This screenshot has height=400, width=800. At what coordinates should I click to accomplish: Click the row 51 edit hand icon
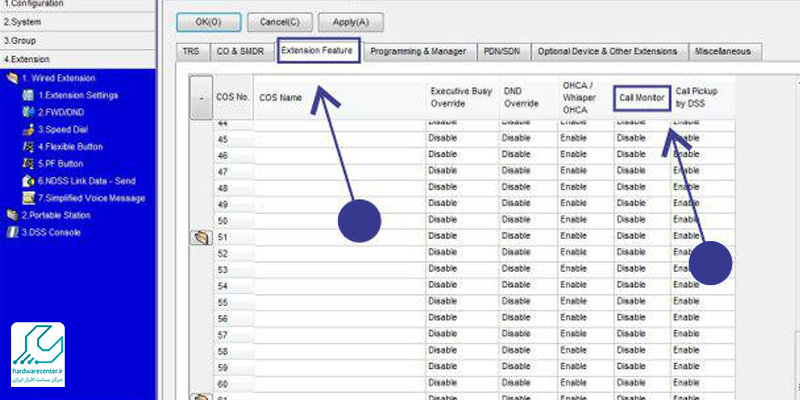click(x=200, y=237)
